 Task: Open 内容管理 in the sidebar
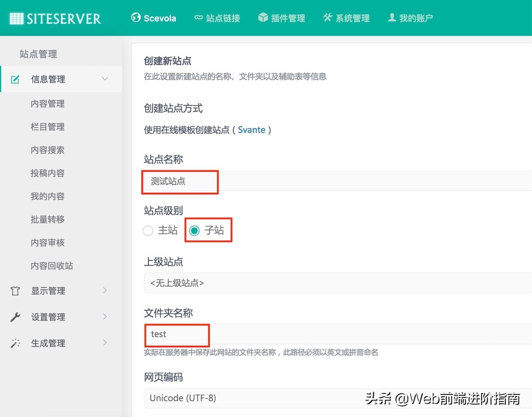click(48, 103)
